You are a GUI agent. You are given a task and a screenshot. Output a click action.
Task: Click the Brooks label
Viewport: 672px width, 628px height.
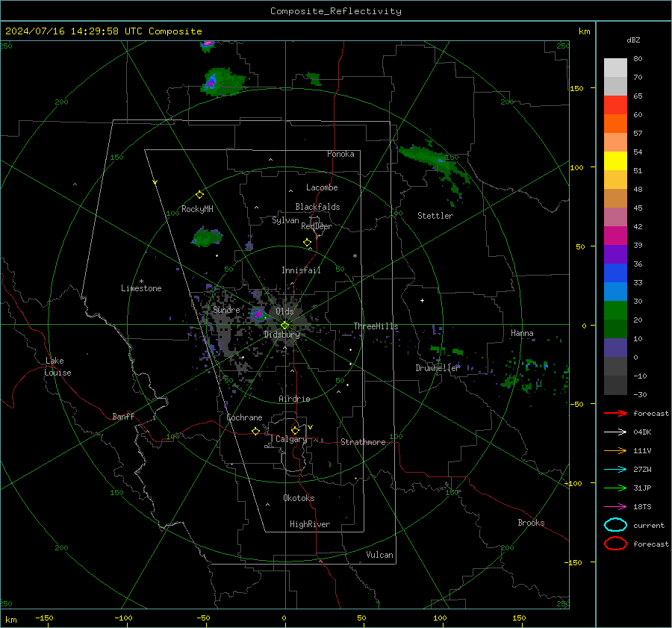(x=531, y=523)
